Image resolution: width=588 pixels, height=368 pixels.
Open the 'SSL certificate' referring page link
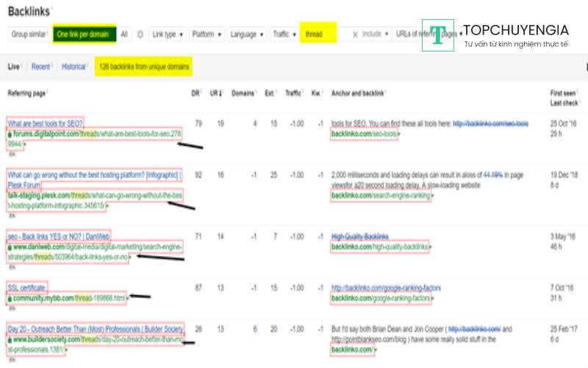pyautogui.click(x=27, y=287)
